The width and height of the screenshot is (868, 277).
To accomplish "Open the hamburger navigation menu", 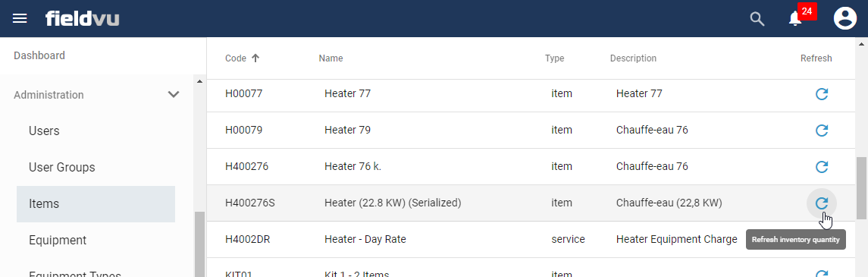I will (20, 19).
